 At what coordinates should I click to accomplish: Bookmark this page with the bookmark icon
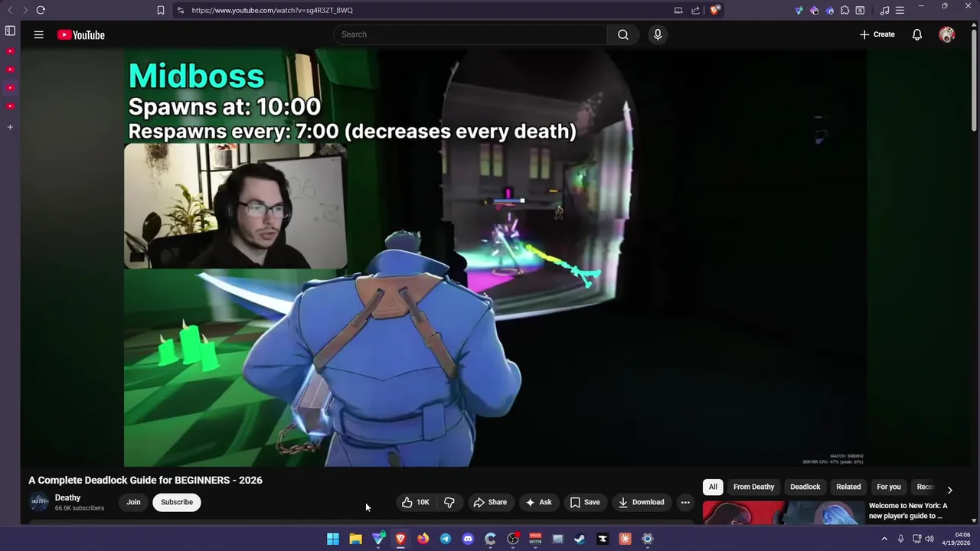(x=161, y=10)
